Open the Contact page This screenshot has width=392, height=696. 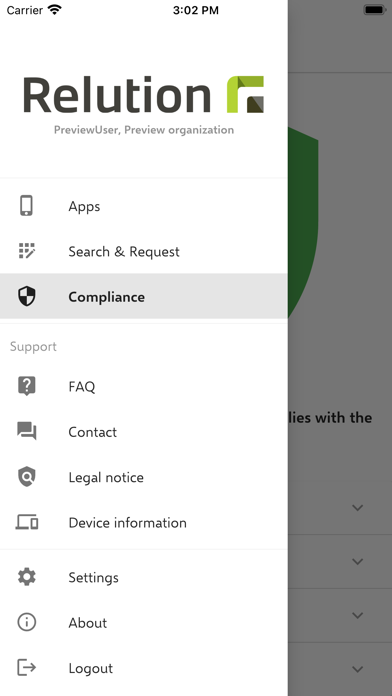pyautogui.click(x=143, y=431)
